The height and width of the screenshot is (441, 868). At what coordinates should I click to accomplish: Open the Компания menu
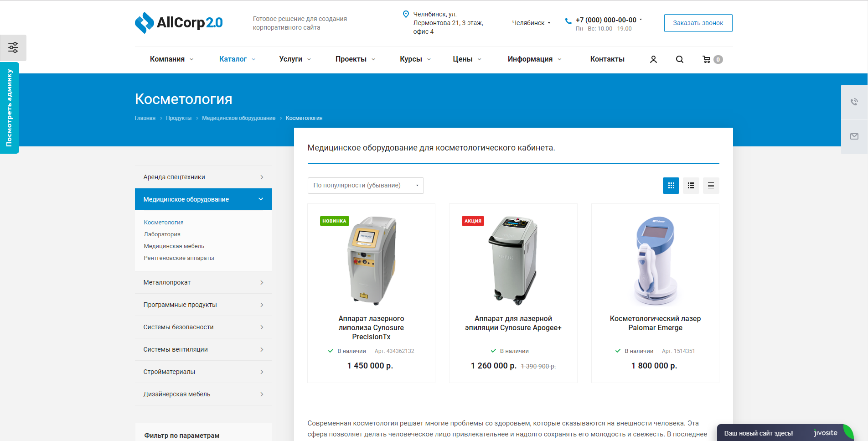(171, 59)
